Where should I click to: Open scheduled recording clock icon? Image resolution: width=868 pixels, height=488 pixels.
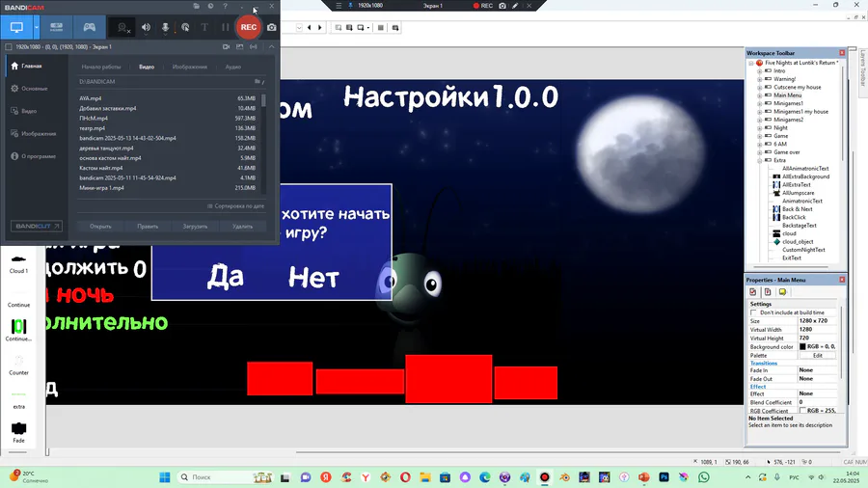[x=210, y=6]
